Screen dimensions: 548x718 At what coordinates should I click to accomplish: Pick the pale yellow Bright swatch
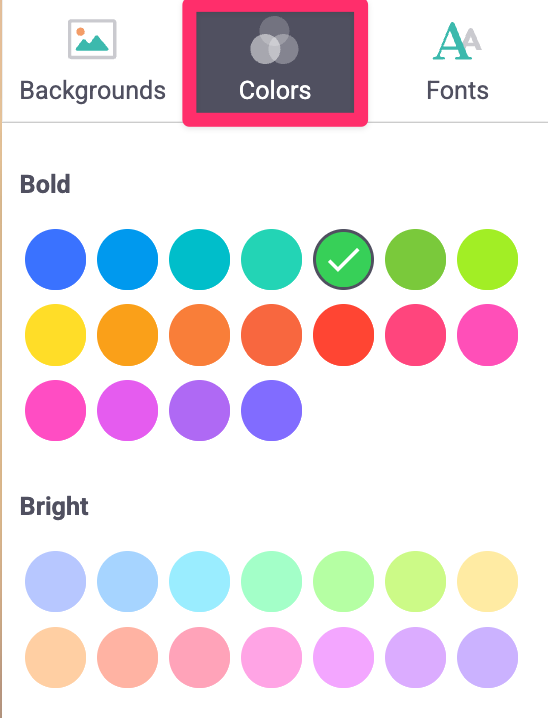point(488,582)
